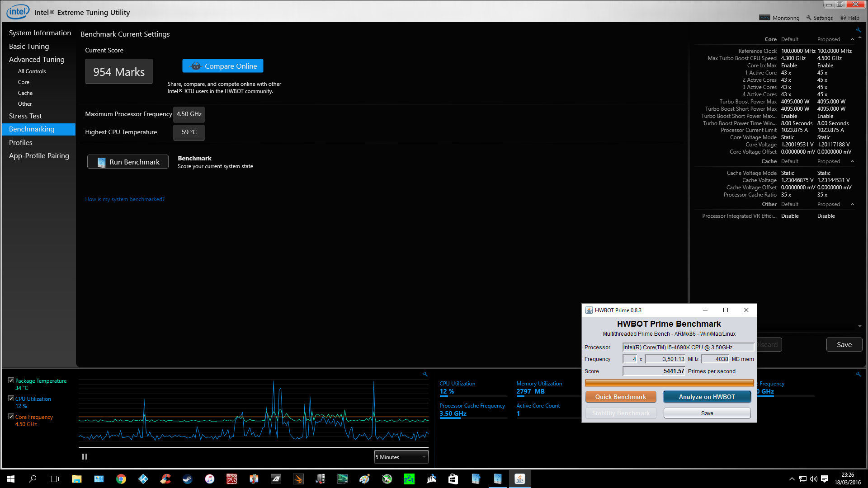The image size is (868, 488).
Task: Open 'How is my system benchmarked?' link
Action: click(x=125, y=199)
